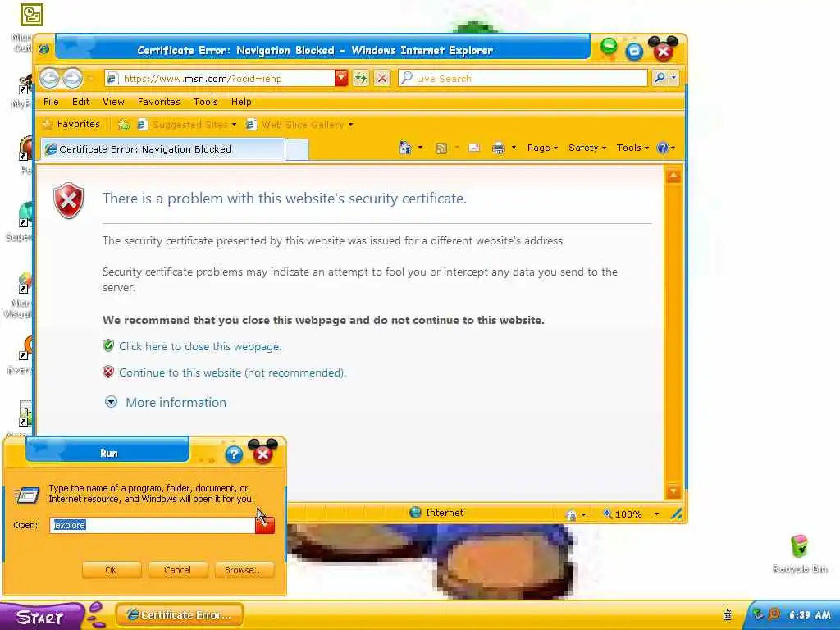Open Web Slice Gallery favorites link
840x630 pixels.
tap(299, 125)
